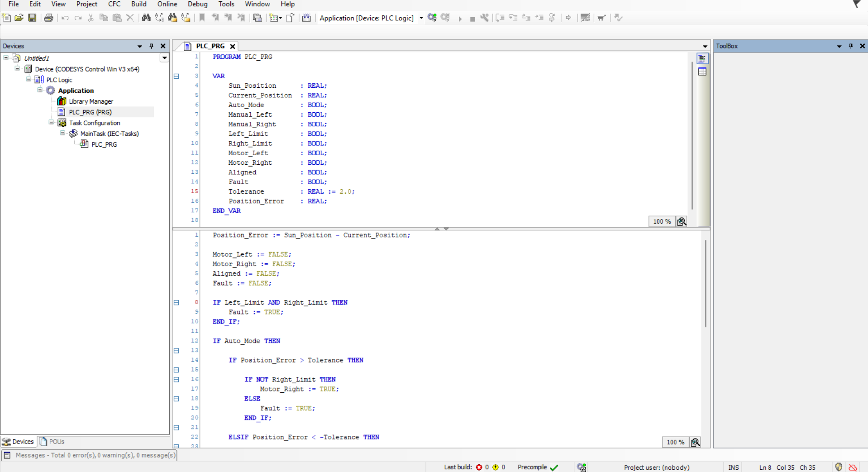
Task: Click the Paste clipboard icon
Action: (117, 18)
